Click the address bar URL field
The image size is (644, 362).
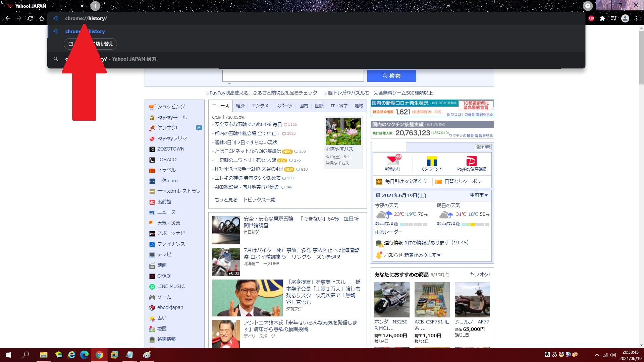coord(316,18)
